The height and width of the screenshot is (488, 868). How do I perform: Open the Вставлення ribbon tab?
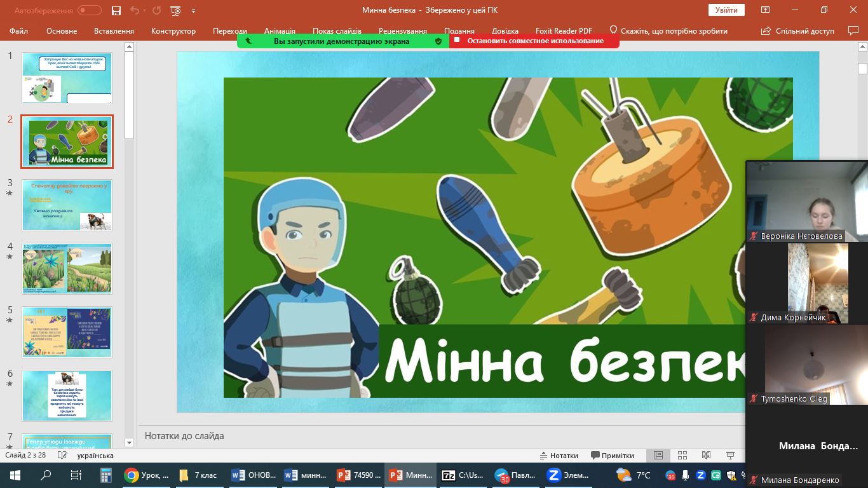click(x=114, y=30)
